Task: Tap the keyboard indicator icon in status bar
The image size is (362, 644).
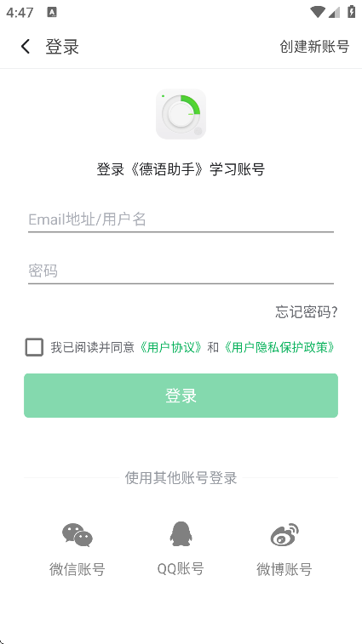Action: click(52, 12)
